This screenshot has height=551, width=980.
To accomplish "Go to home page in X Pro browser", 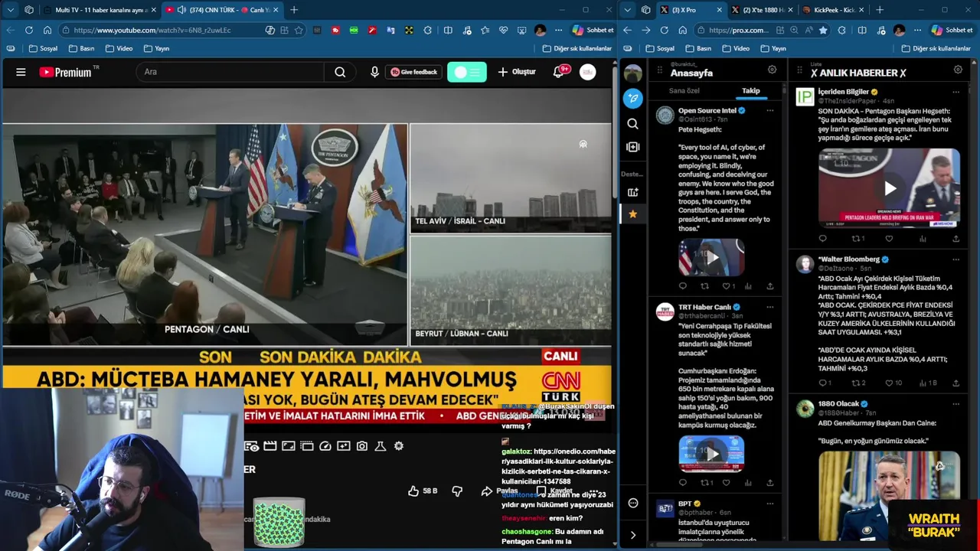I will (x=682, y=30).
